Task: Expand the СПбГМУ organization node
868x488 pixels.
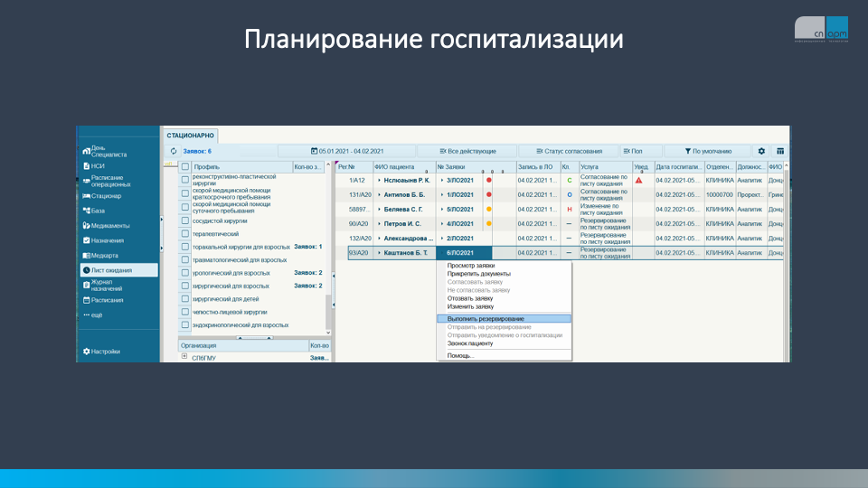Action: [184, 357]
